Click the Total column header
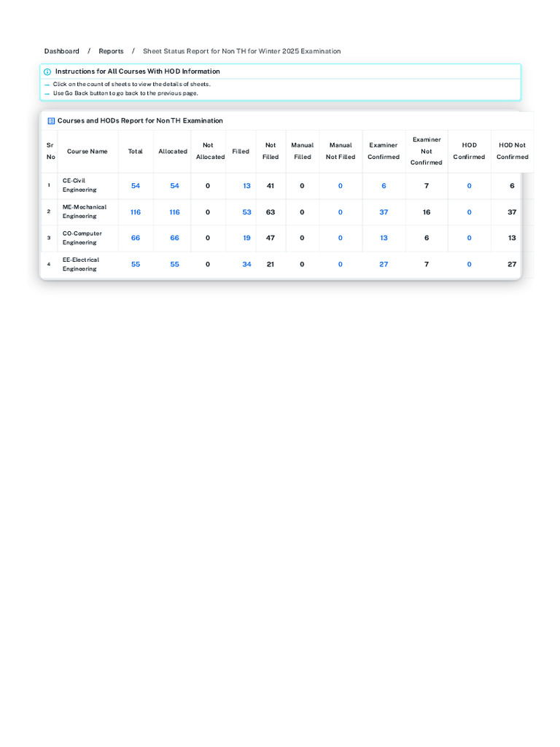Screen dimensions: 560x747 [x=135, y=151]
